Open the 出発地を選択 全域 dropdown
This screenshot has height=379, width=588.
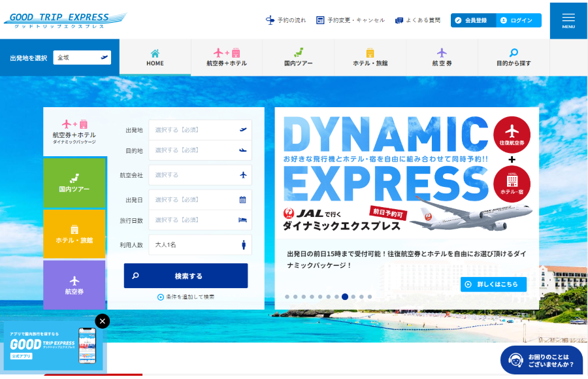pyautogui.click(x=82, y=58)
